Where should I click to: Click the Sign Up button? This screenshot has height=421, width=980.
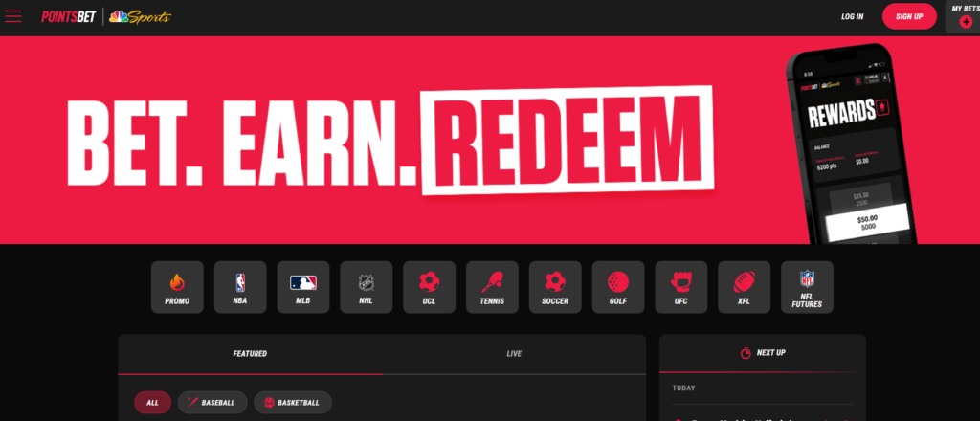tap(909, 17)
